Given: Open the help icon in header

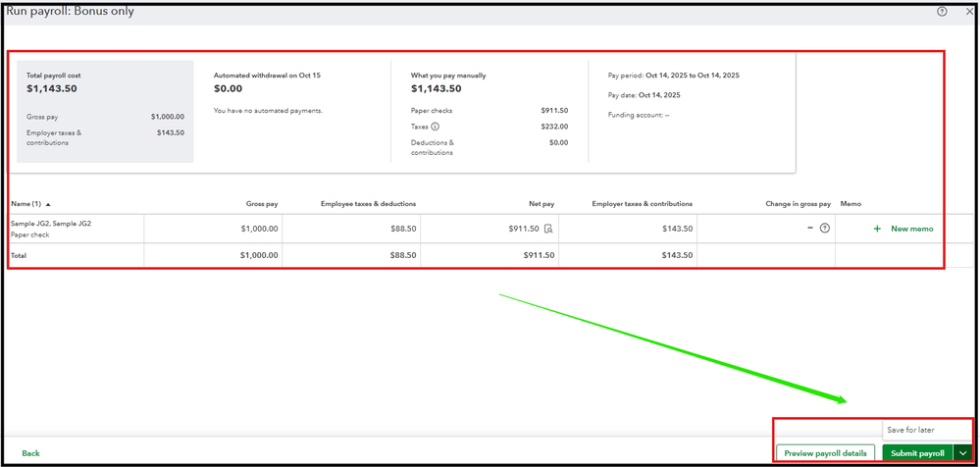Looking at the screenshot, I should (x=942, y=11).
